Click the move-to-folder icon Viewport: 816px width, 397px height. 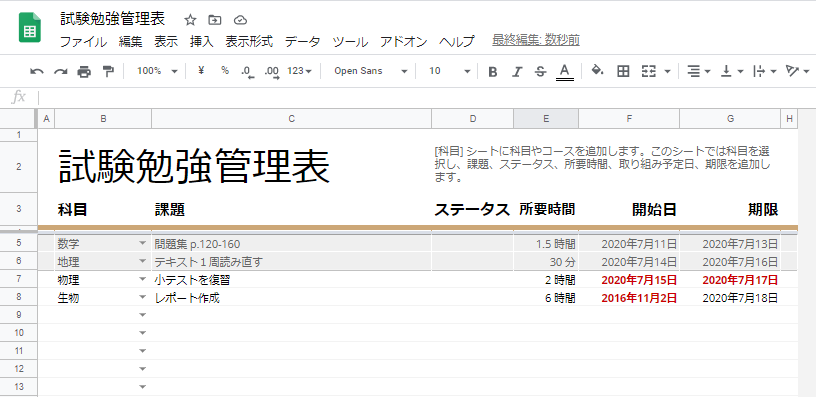click(x=214, y=20)
